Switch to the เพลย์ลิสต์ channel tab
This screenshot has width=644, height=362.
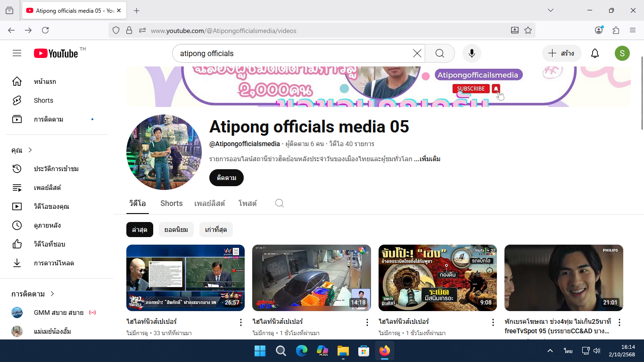(210, 203)
